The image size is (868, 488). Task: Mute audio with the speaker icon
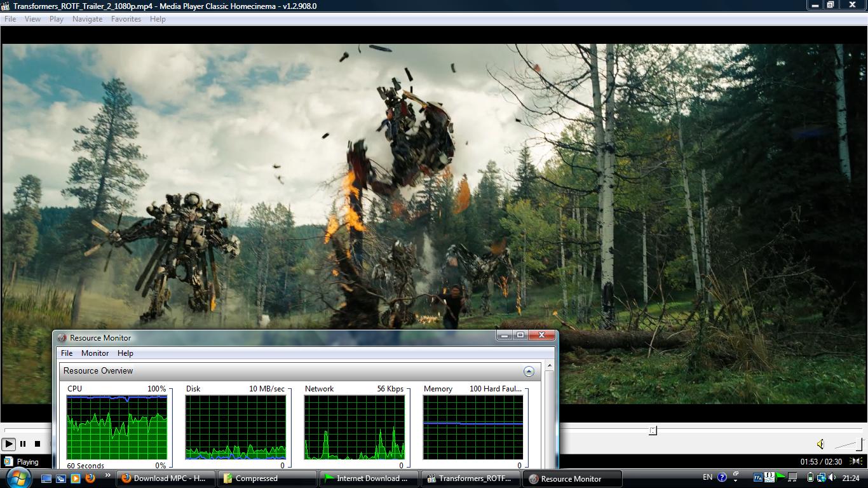(x=820, y=444)
